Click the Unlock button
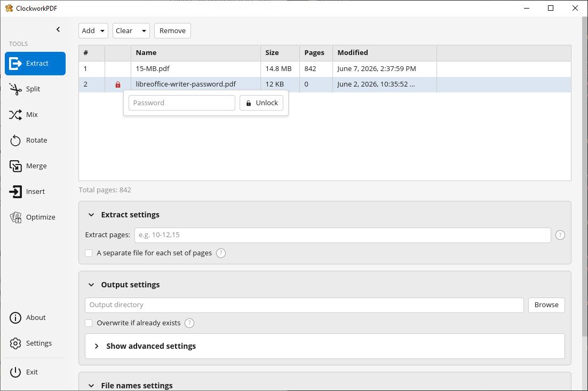 click(261, 103)
